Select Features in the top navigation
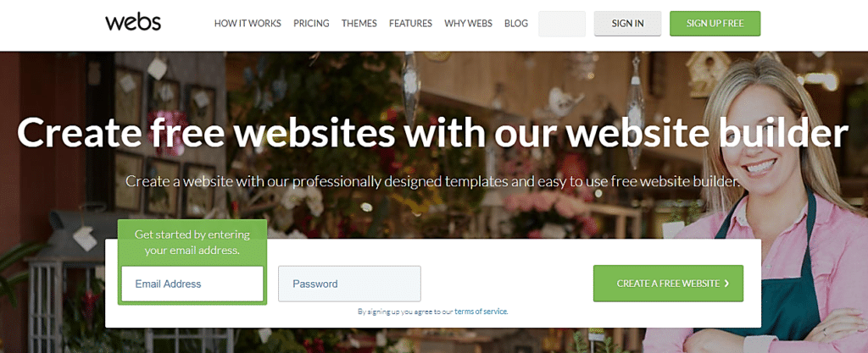Viewport: 868px width, 353px height. point(411,23)
